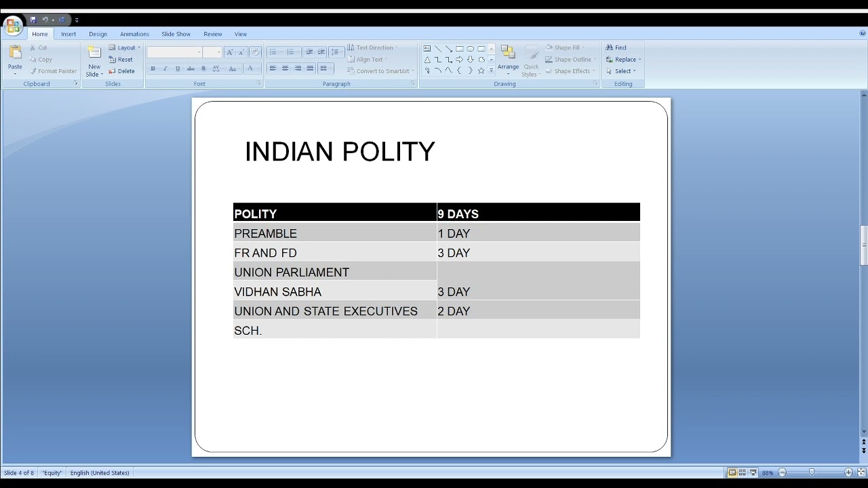Viewport: 868px width, 488px height.
Task: Save the presentation from Quick Access toolbar
Action: [x=33, y=20]
